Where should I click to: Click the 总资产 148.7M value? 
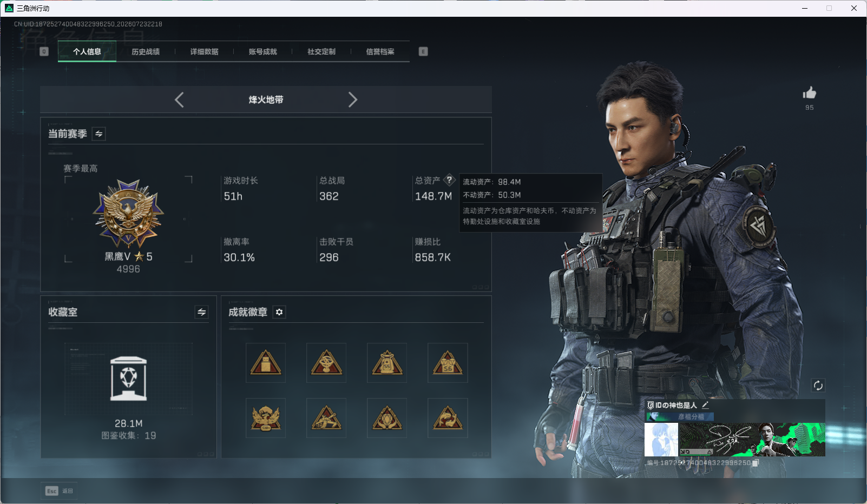pos(433,196)
